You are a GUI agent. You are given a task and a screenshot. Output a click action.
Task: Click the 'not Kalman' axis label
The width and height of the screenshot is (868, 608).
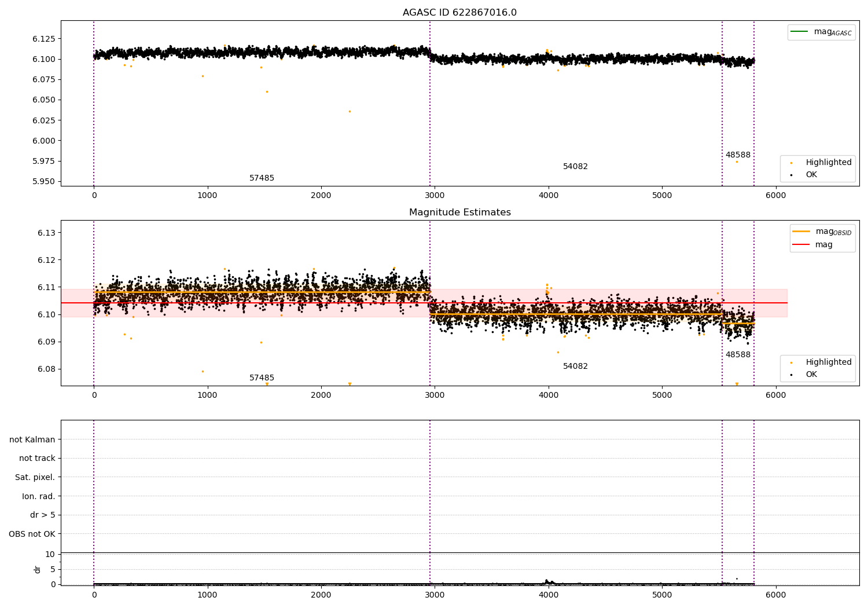click(32, 439)
